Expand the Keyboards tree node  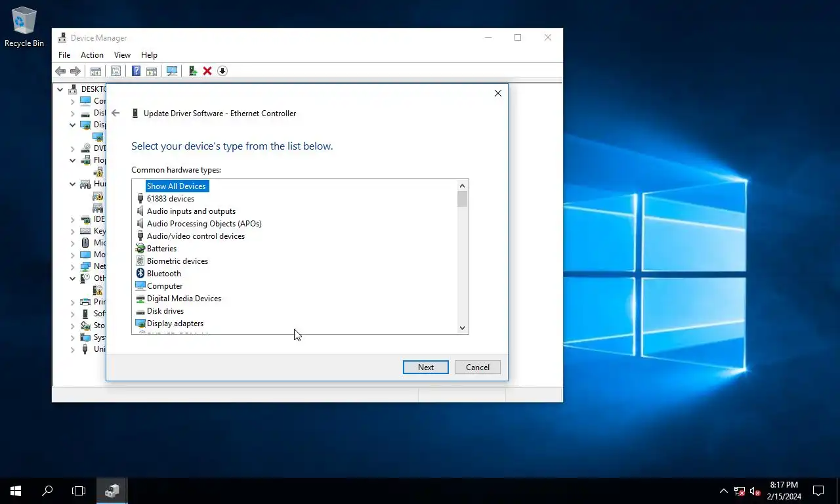click(73, 231)
